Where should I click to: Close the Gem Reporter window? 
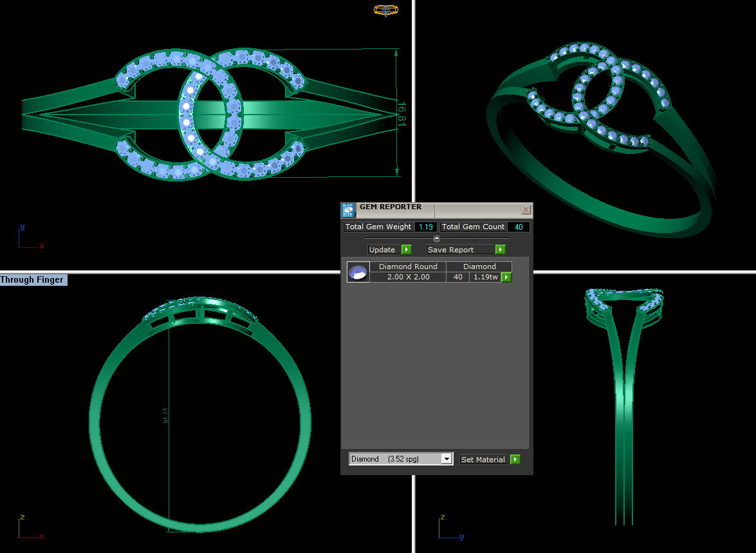tap(526, 209)
